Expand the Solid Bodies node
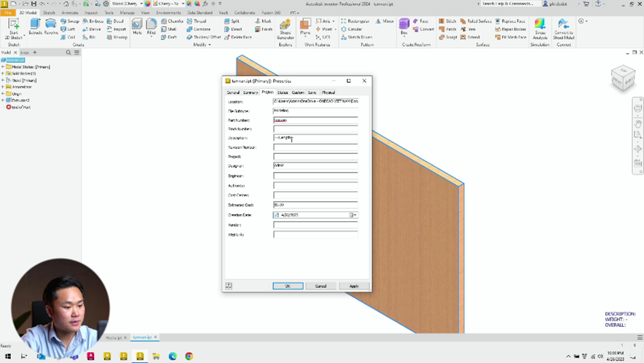The height and width of the screenshot is (363, 644). pyautogui.click(x=3, y=74)
